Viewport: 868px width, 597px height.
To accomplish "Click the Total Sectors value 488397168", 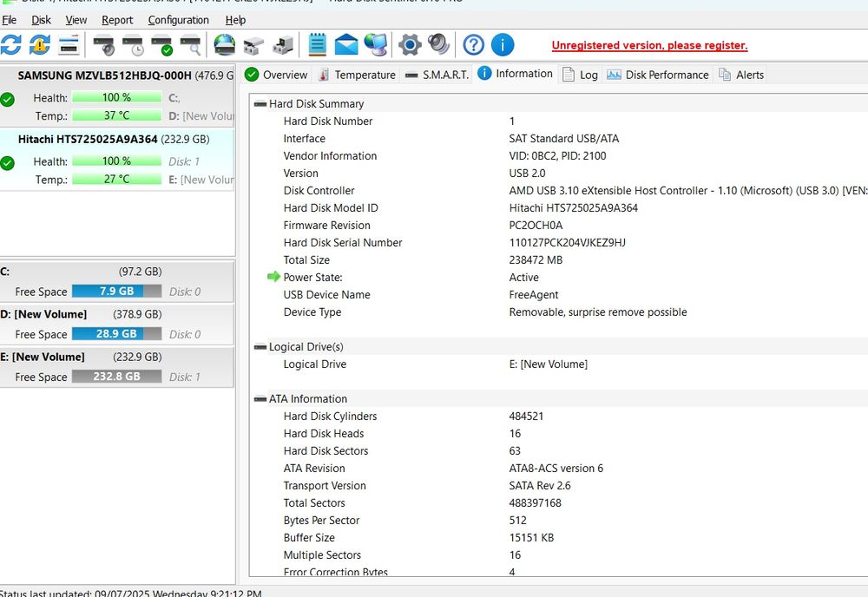I will click(536, 503).
